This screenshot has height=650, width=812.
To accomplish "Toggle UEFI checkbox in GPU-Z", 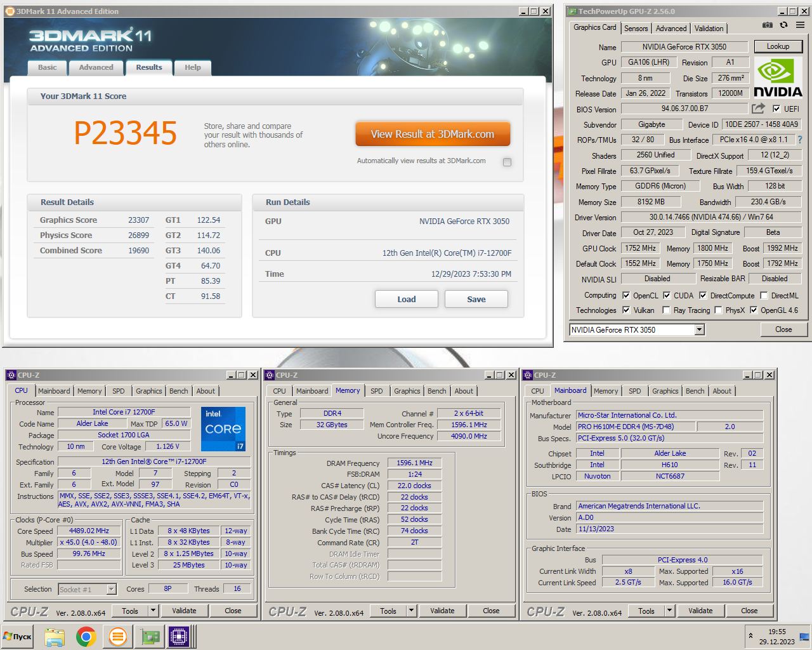I will [776, 109].
